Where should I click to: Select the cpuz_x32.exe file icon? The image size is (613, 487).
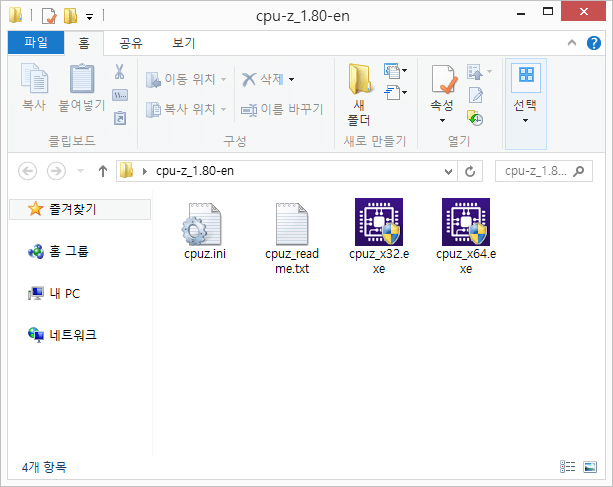(379, 221)
